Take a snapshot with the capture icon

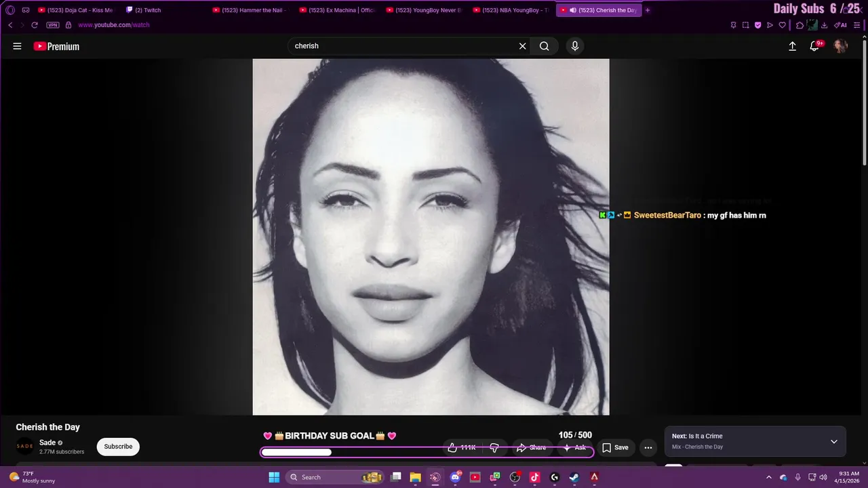(745, 25)
